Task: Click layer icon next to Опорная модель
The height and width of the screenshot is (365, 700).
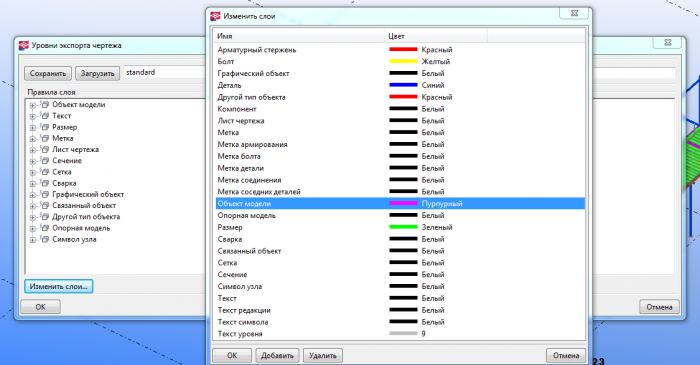Action: coord(44,228)
